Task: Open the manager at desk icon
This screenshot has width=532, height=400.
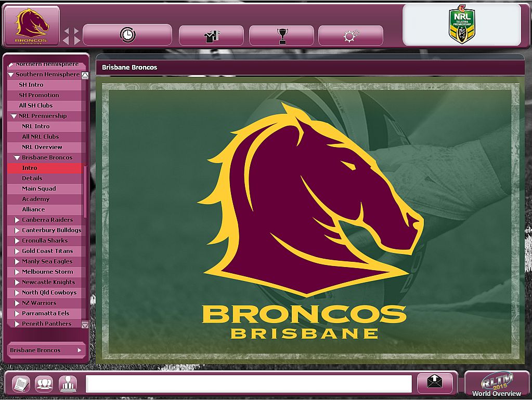Action: (68, 384)
